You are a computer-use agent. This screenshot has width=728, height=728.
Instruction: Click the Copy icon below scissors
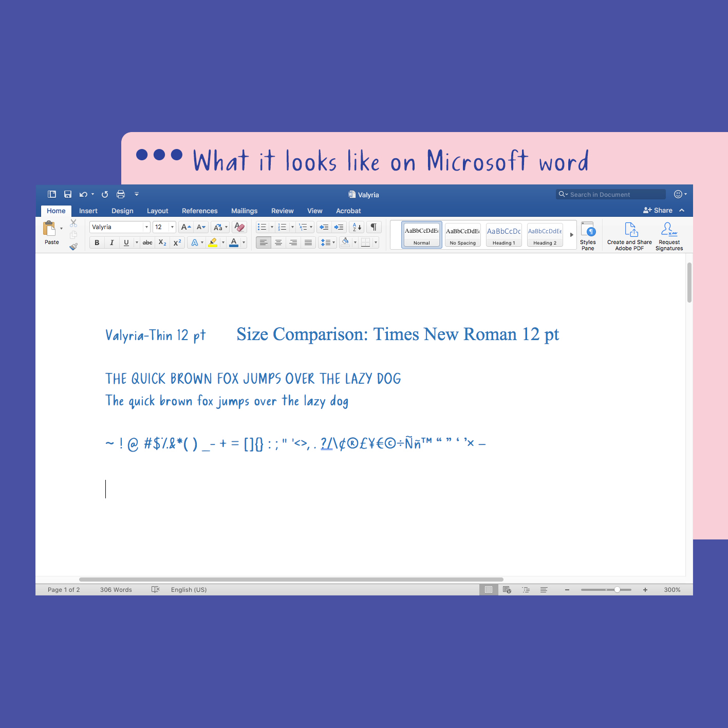click(x=73, y=235)
